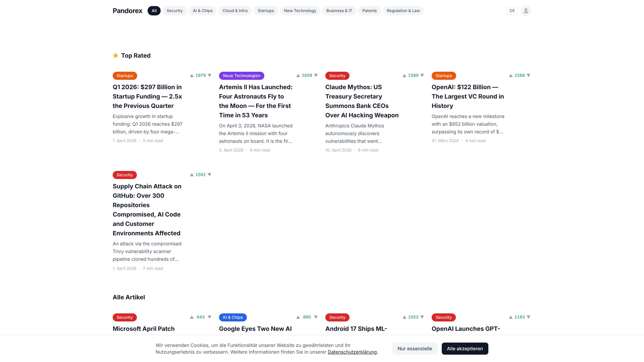The width and height of the screenshot is (644, 362).
Task: Downvote the Claude Mythos article
Action: pos(422,75)
